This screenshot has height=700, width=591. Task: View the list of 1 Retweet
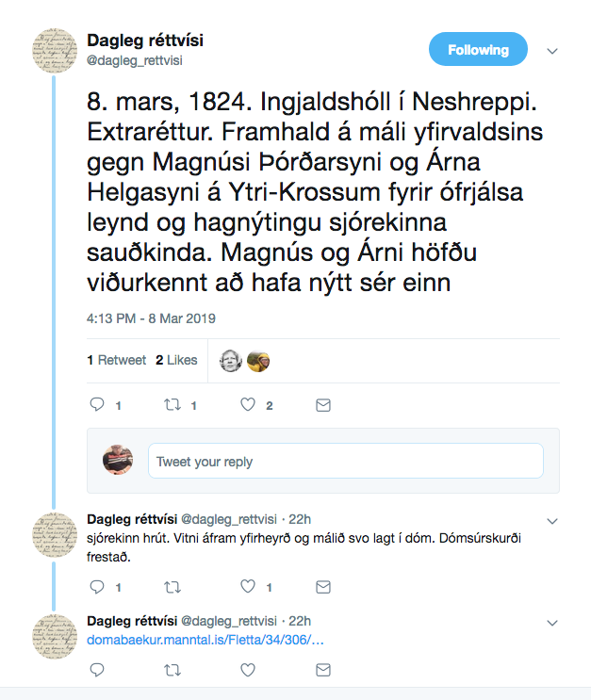[117, 360]
